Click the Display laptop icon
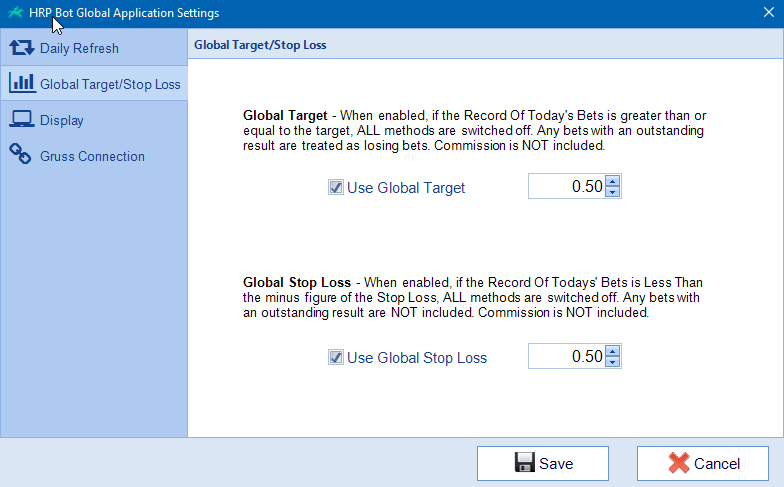 [22, 120]
